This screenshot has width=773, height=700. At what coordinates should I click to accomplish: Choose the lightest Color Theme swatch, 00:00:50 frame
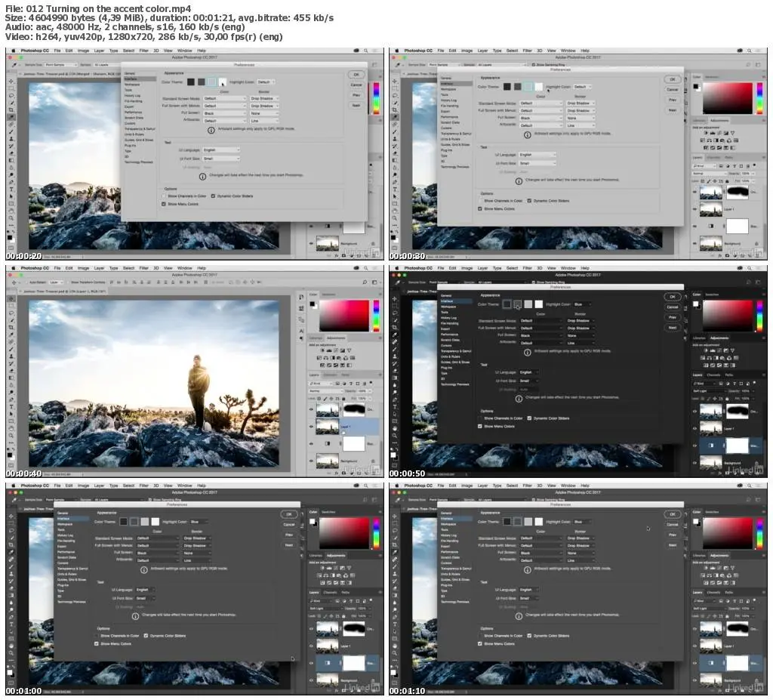pos(539,304)
